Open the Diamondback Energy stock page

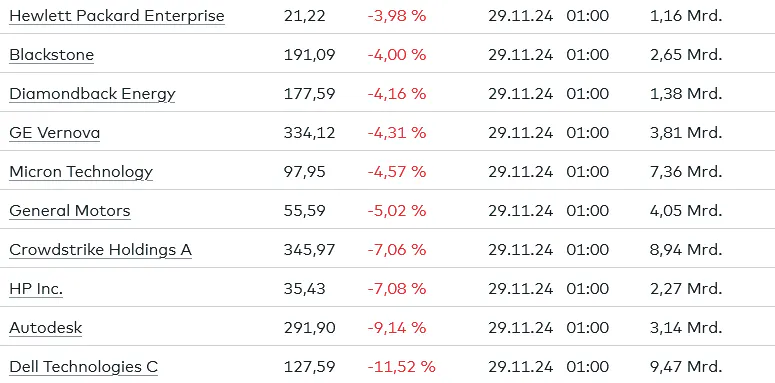click(x=92, y=93)
